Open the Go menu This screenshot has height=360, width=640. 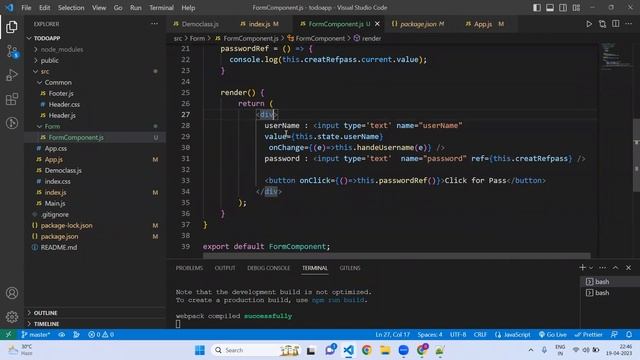[x=118, y=8]
